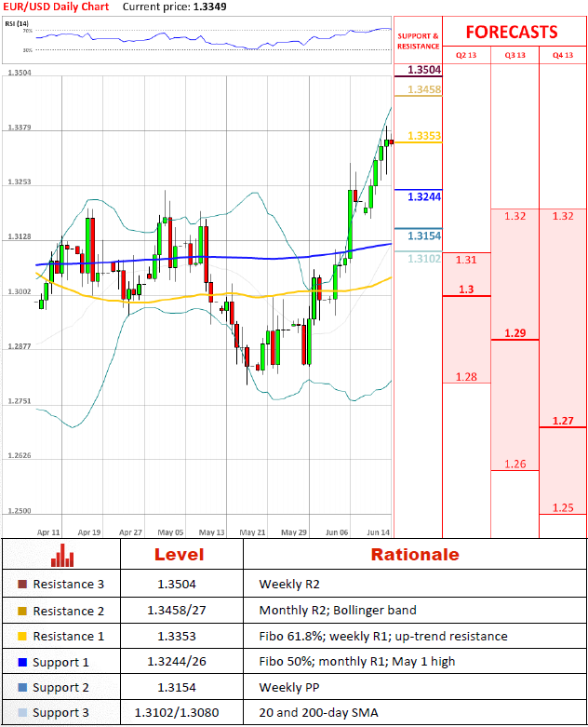This screenshot has width=588, height=727.
Task: Click the 1.3244 support level marker
Action: click(424, 196)
